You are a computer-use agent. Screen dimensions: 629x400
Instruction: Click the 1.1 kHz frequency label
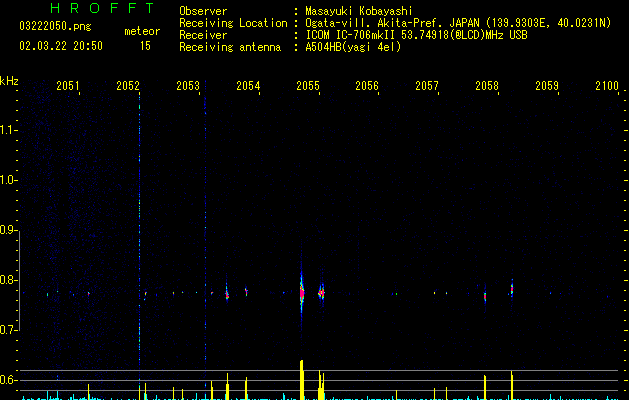click(8, 130)
